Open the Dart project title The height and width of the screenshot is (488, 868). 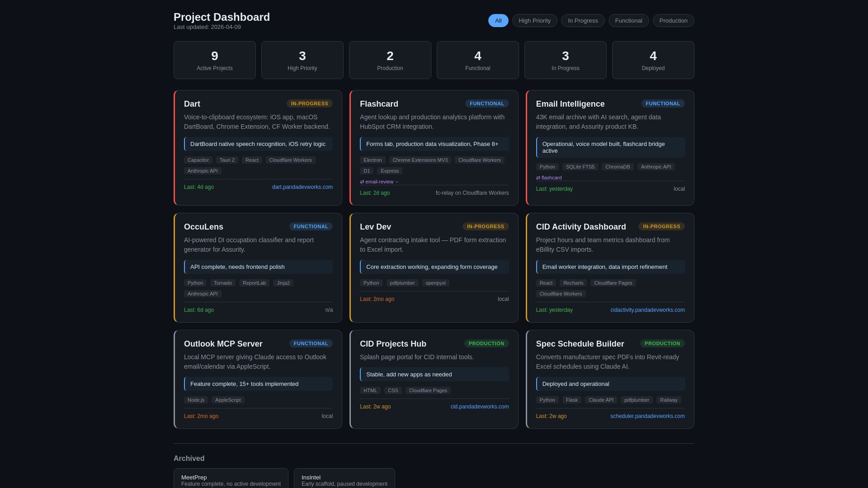(x=192, y=104)
